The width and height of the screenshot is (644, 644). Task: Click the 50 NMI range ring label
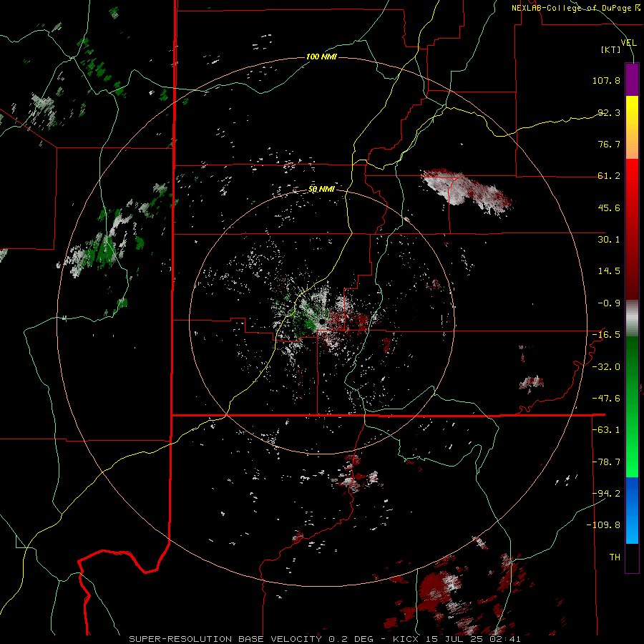click(x=321, y=190)
